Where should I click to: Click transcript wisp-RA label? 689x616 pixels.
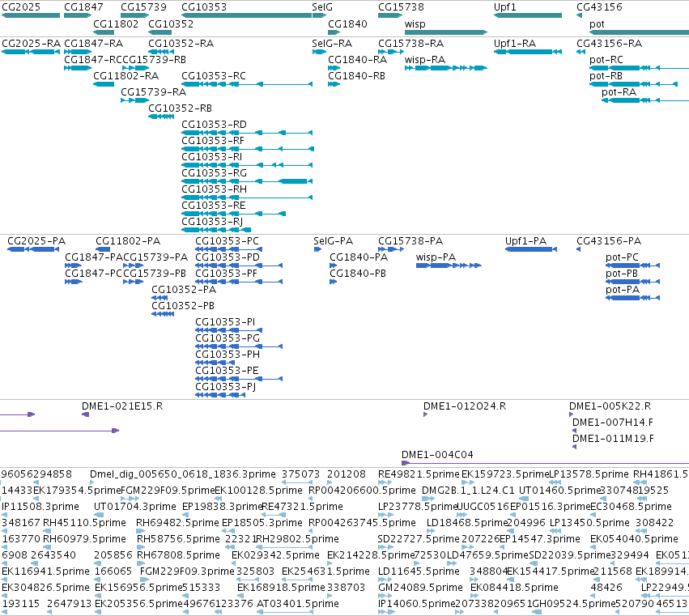tap(425, 60)
